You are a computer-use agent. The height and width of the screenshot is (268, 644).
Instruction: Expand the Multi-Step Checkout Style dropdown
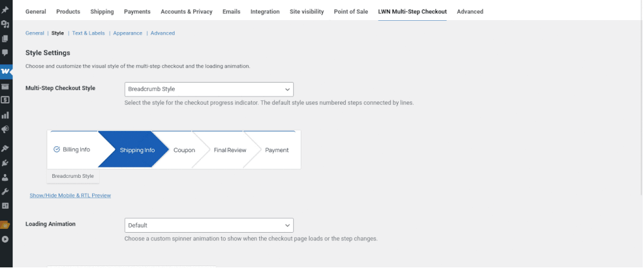tap(209, 89)
